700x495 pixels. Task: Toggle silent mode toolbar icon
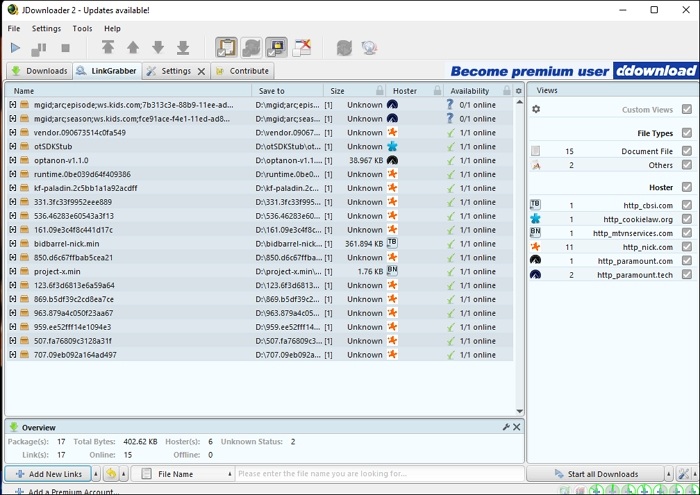(x=302, y=47)
